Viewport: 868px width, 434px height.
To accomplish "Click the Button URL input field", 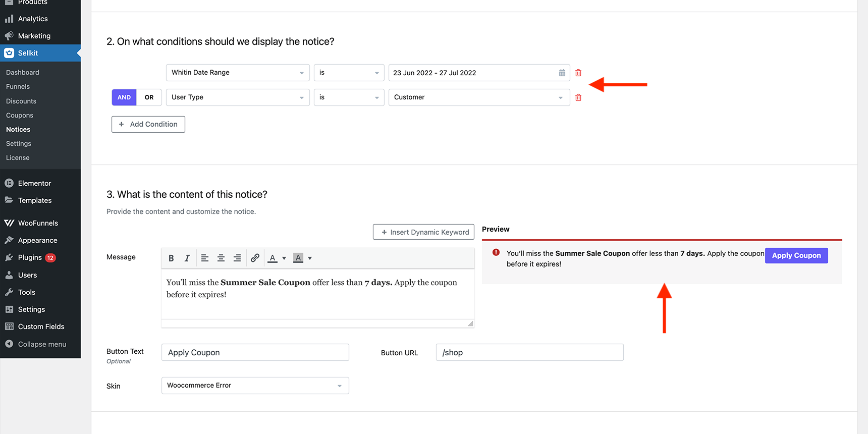I will click(529, 352).
